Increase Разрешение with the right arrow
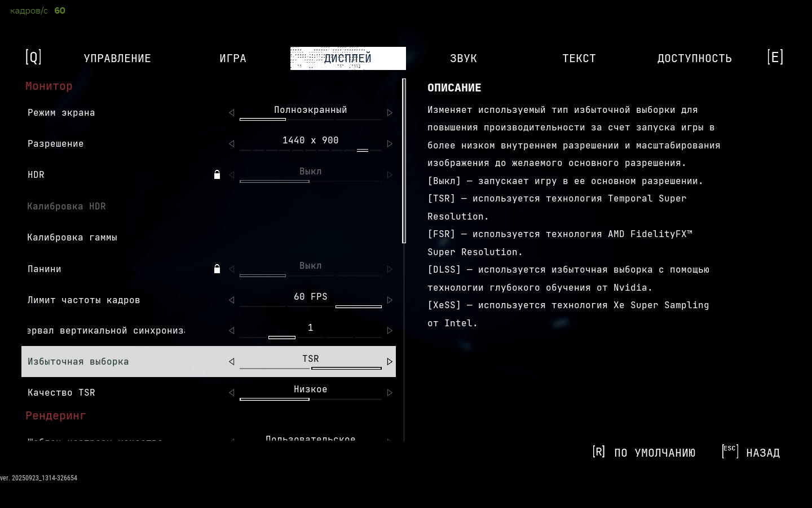812x508 pixels. point(390,144)
